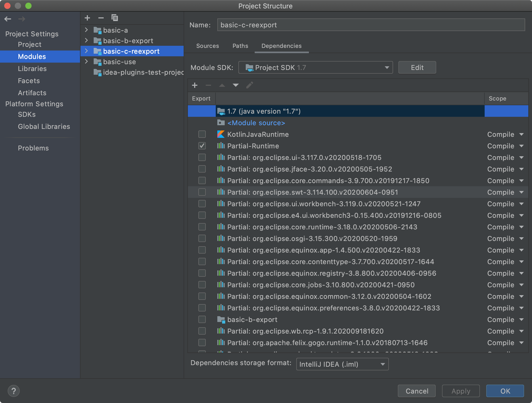Click the back navigation arrow
Screen dimensions: 532x403
pos(8,19)
